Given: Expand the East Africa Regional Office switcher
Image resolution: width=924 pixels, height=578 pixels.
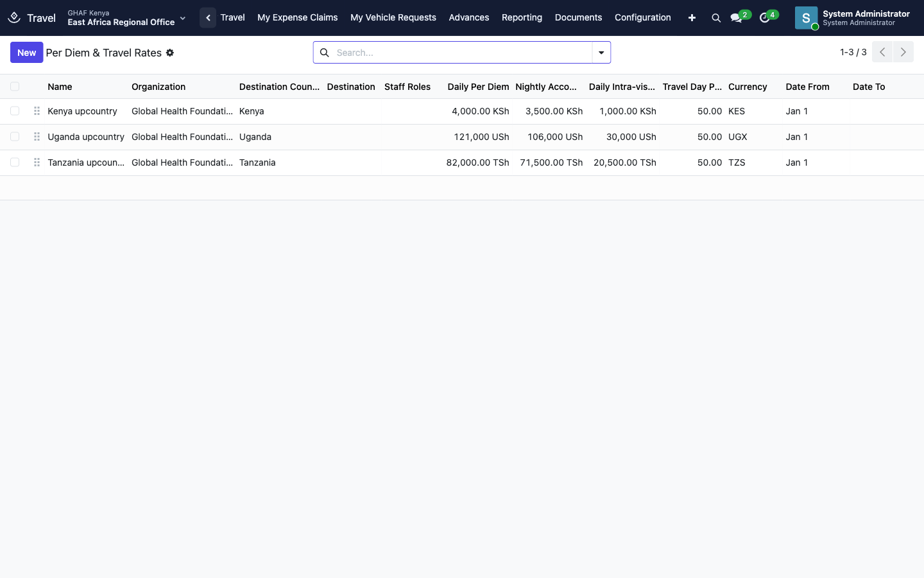Looking at the screenshot, I should (127, 18).
